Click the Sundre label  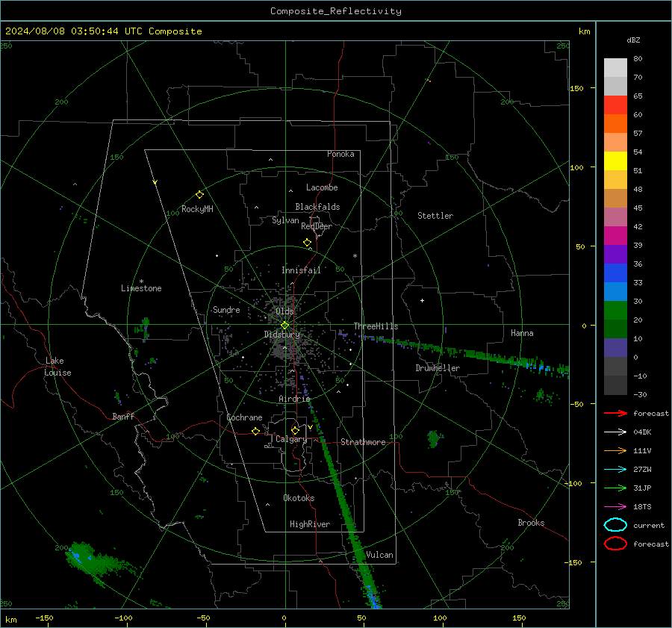click(x=226, y=309)
